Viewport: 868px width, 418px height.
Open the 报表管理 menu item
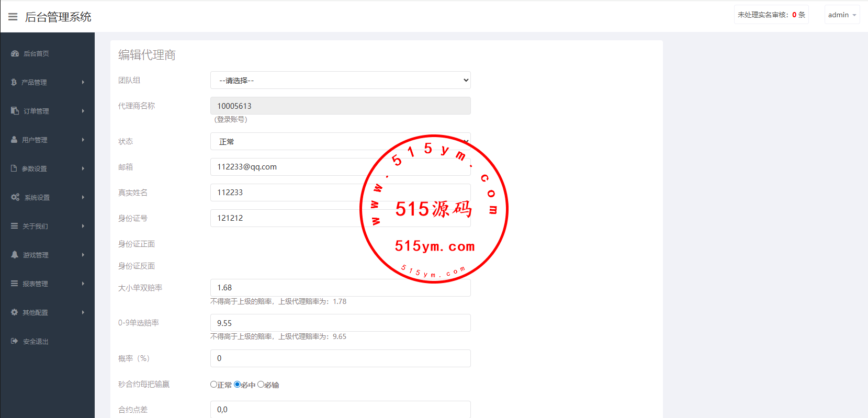(x=35, y=284)
